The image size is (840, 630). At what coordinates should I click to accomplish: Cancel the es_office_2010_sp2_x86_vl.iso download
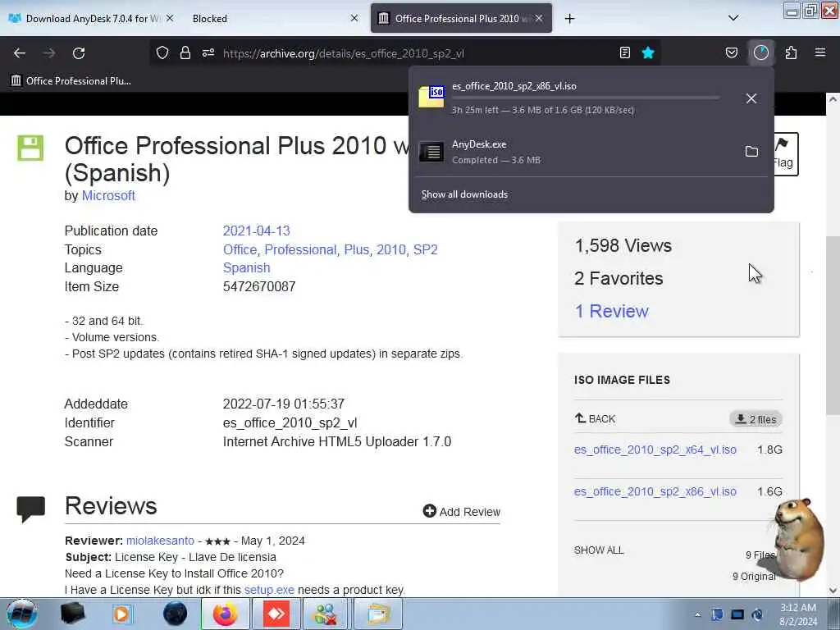[751, 98]
